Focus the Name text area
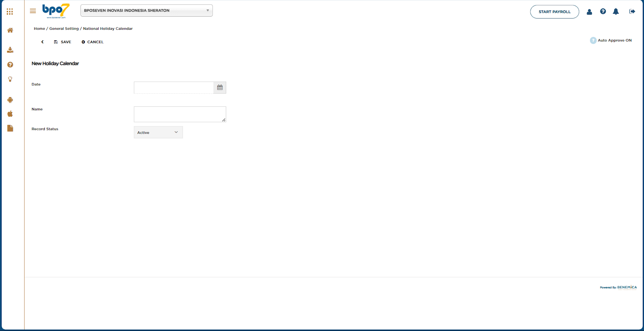The image size is (644, 331). tap(180, 114)
